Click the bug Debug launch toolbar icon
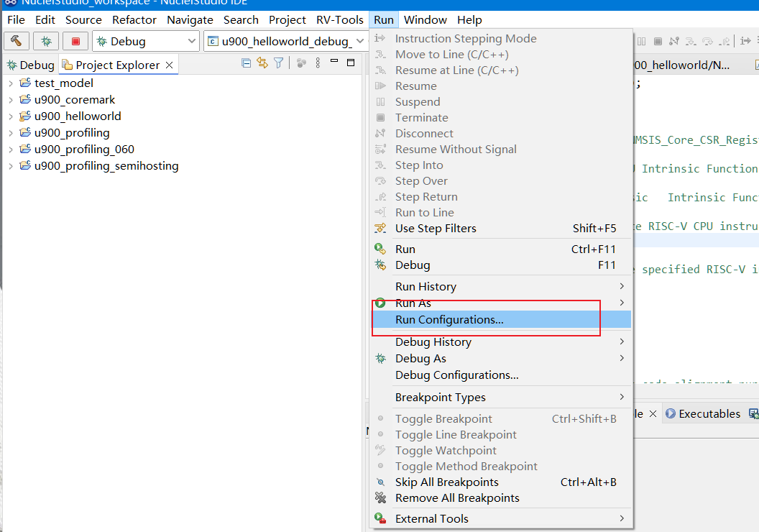The height and width of the screenshot is (532, 759). coord(46,41)
